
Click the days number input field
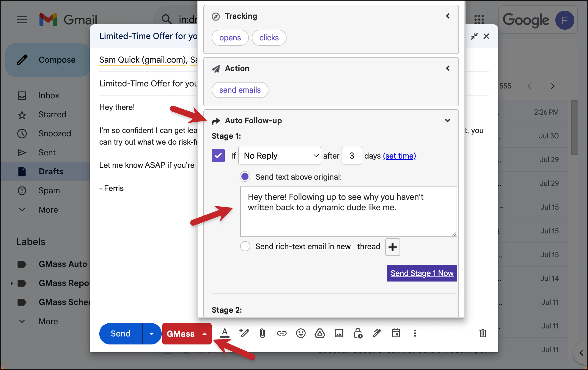pos(352,156)
